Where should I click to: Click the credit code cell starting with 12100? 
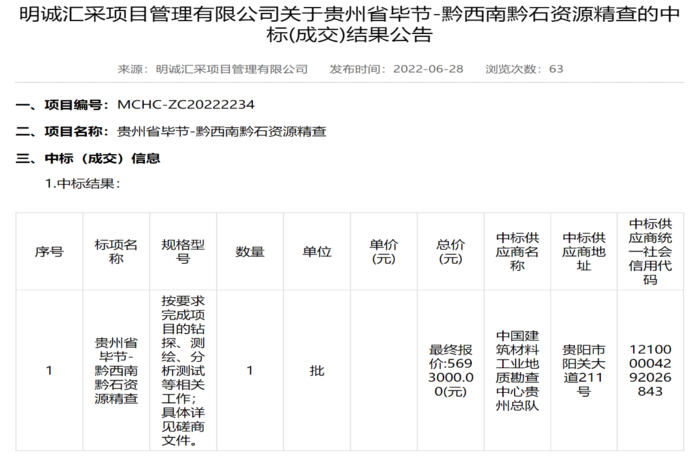(x=651, y=371)
